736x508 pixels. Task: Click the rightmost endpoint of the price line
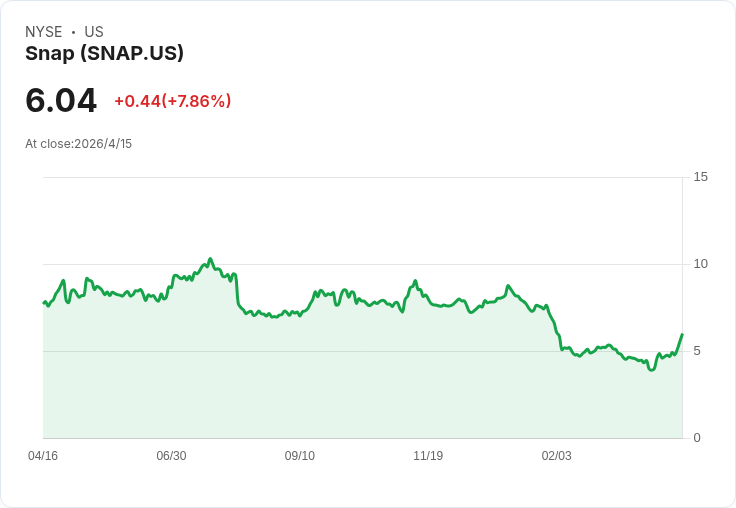[x=682, y=335]
